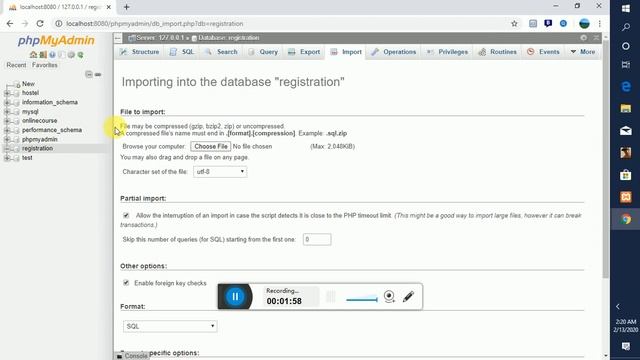Click the recorder volume slider
The height and width of the screenshot is (360, 640).
coord(362,300)
